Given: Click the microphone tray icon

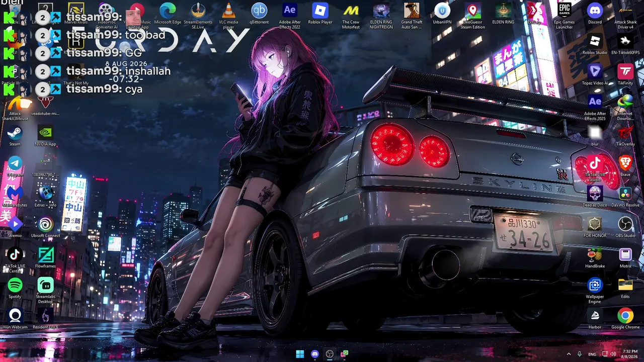Looking at the screenshot, I should coord(580,354).
